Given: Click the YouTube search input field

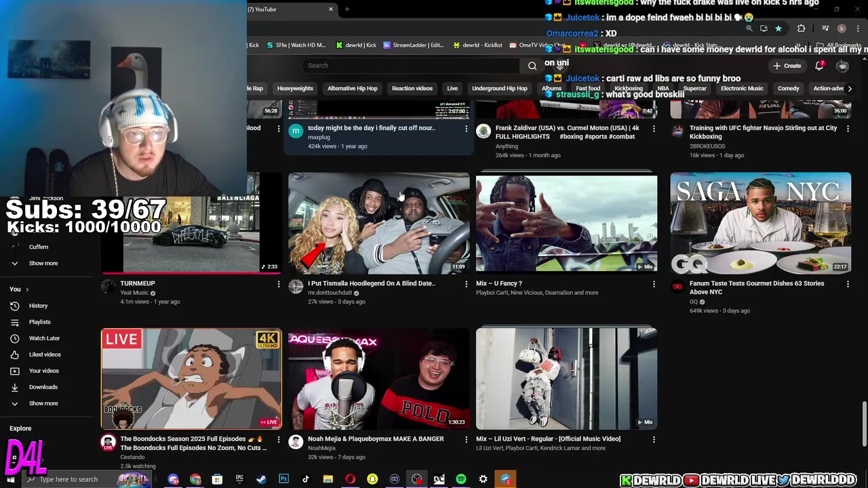Looking at the screenshot, I should click(x=412, y=66).
